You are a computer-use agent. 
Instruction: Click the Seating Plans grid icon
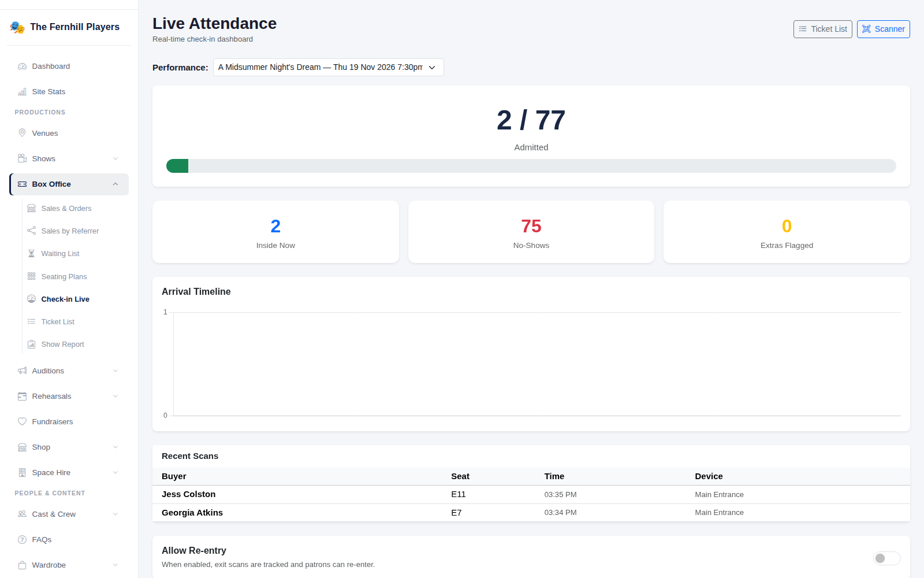click(31, 277)
